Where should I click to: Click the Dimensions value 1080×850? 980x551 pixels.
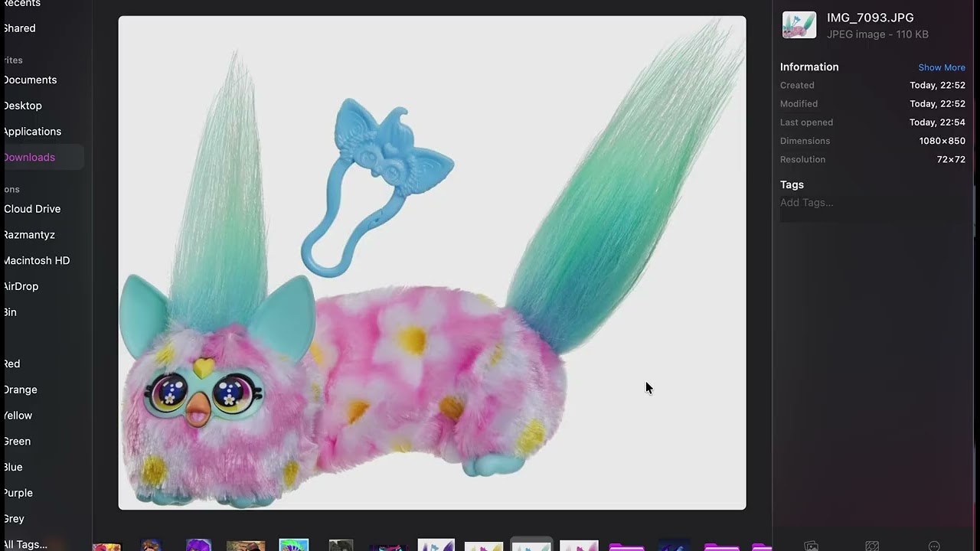942,141
